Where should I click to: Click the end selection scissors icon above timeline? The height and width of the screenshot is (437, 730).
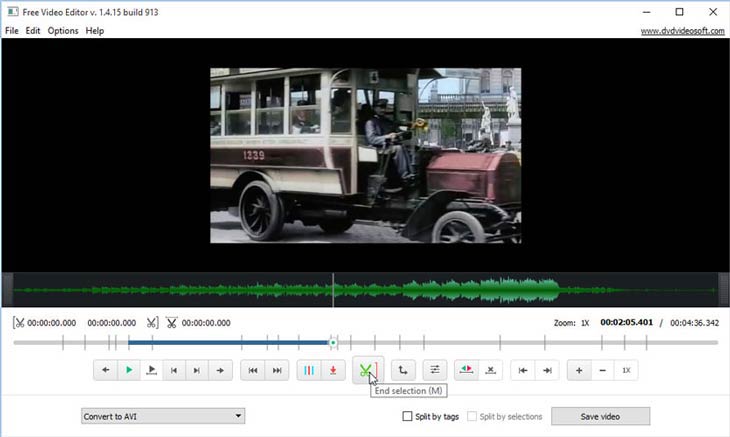152,323
